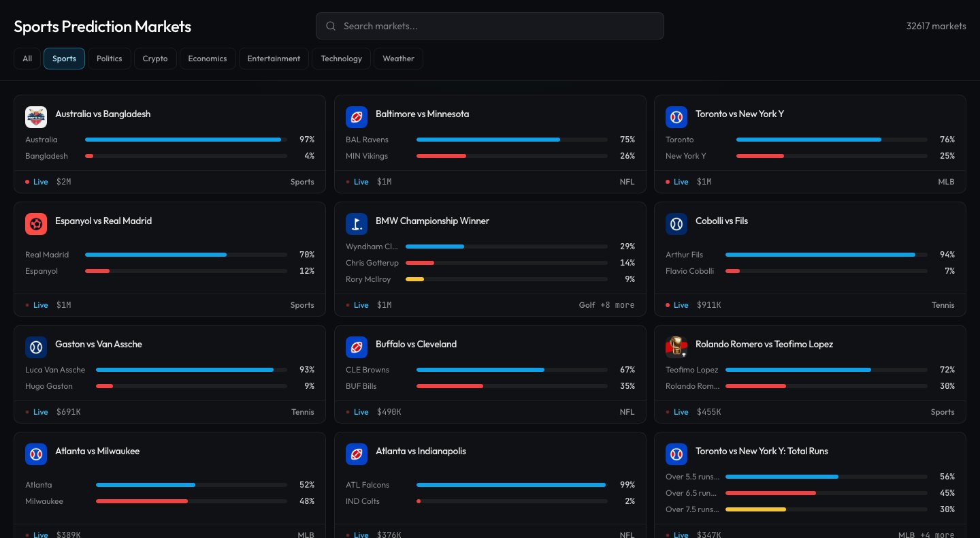
Task: Open the Cobolli vs Fils market title
Action: point(721,221)
